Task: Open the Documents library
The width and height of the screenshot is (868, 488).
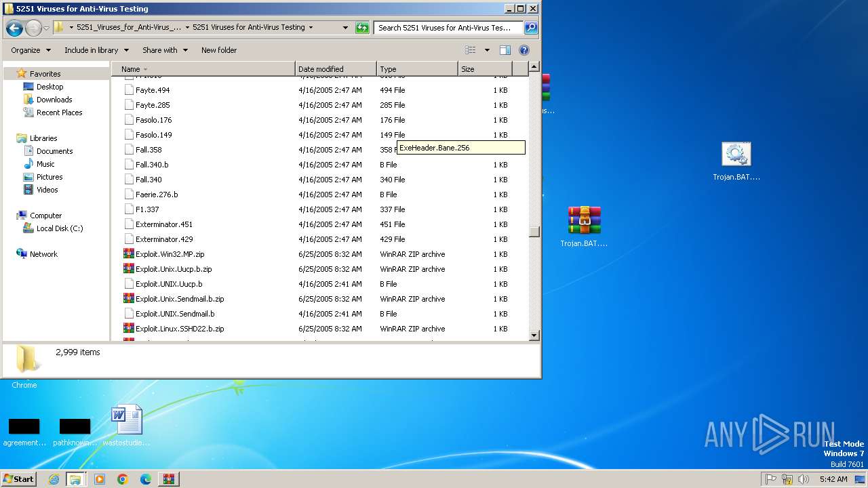Action: pyautogui.click(x=54, y=151)
